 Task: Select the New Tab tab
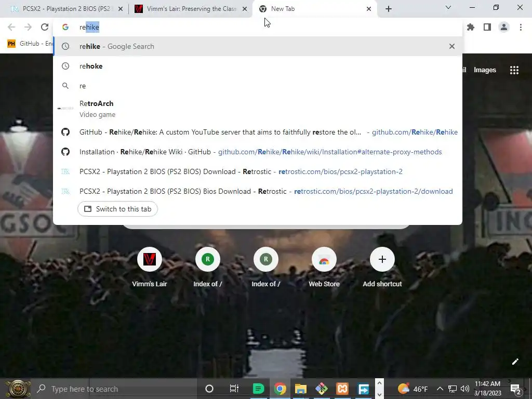coord(315,9)
